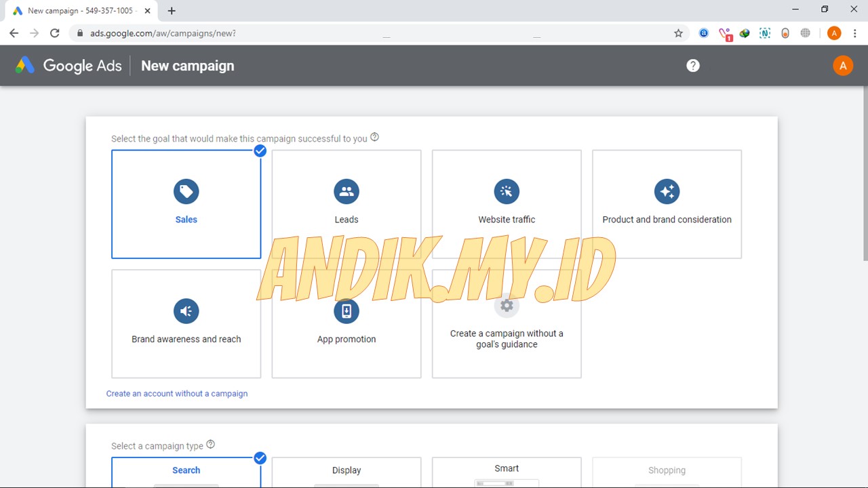Close the New campaign tab
868x488 pixels.
pos(148,11)
